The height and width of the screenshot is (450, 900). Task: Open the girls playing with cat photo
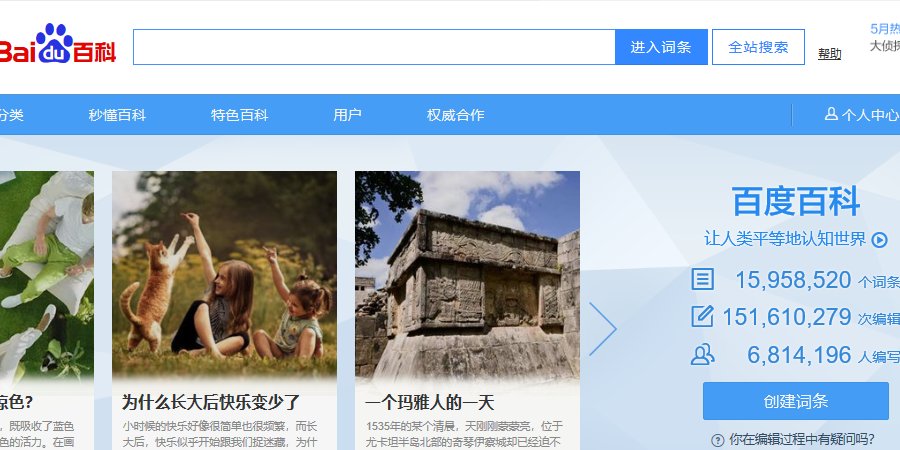coord(224,274)
